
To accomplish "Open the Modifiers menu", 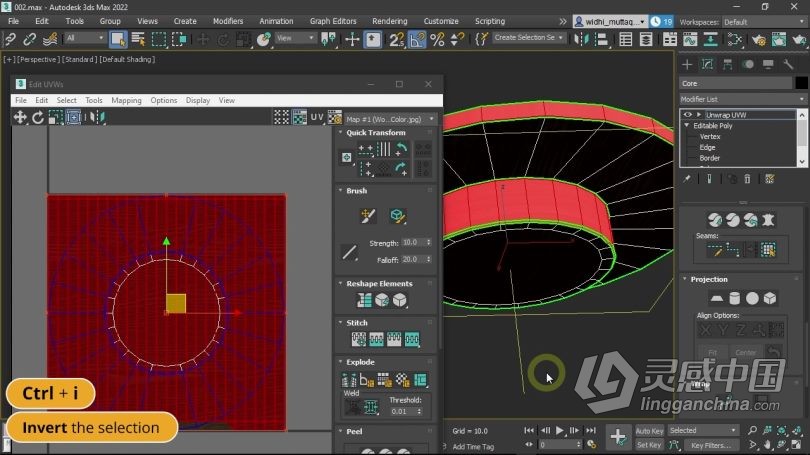I will (x=228, y=21).
